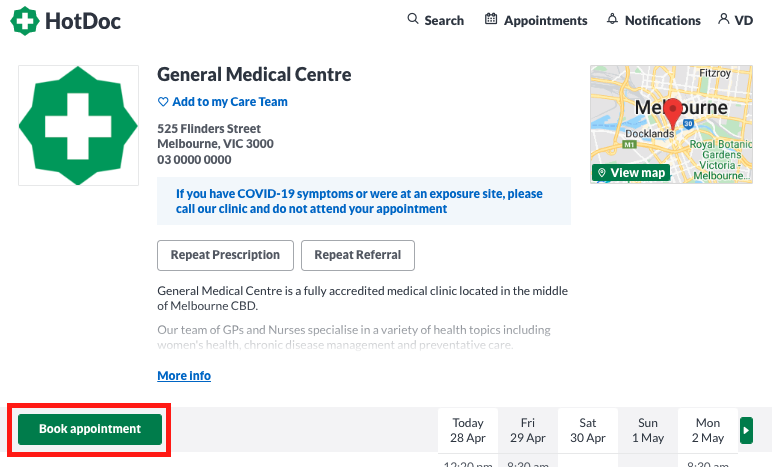Click the General Medical Centre clinic logo

pyautogui.click(x=78, y=125)
